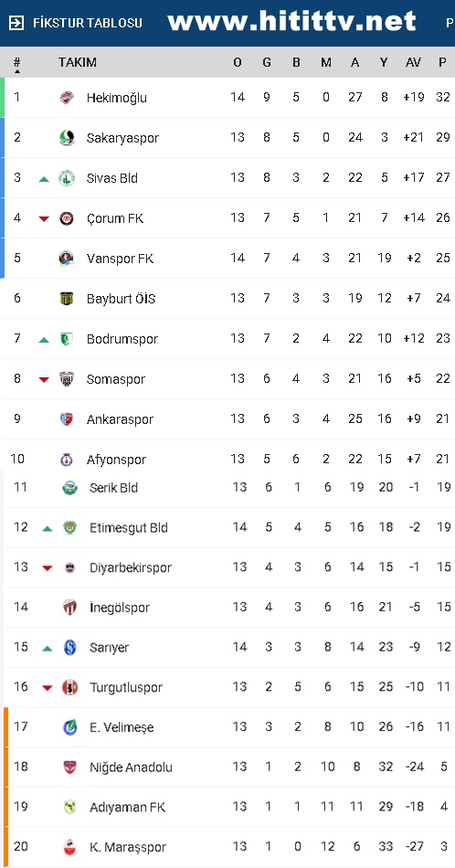Sort standings by the P points header
455x868 pixels.
tap(442, 62)
